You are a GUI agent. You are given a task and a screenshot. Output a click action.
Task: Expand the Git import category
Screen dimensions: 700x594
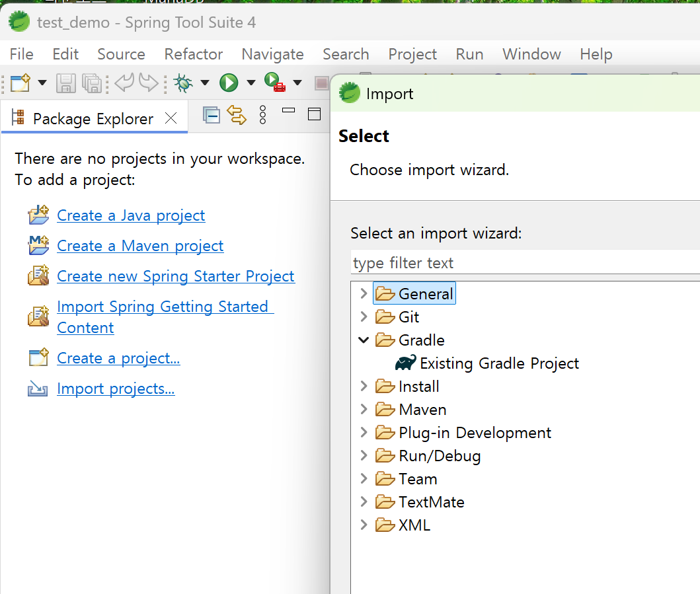click(x=363, y=317)
